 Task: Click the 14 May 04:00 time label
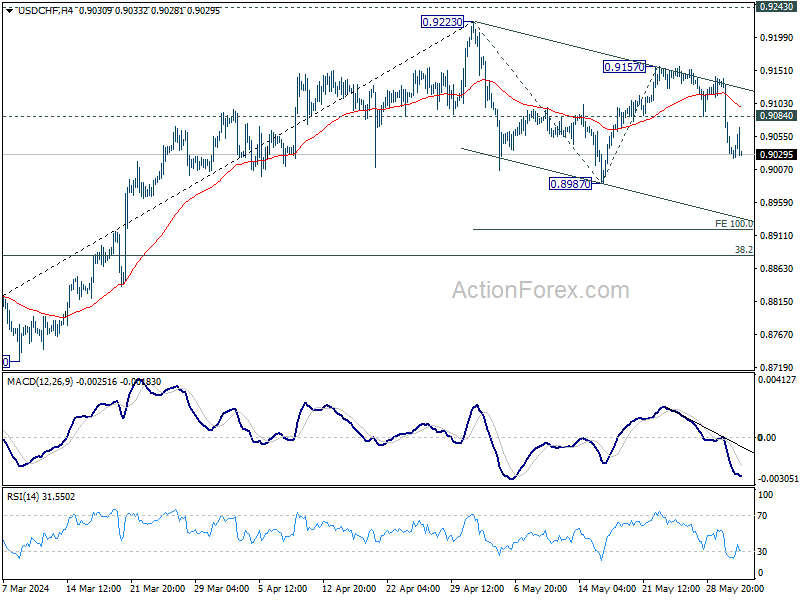(605, 588)
